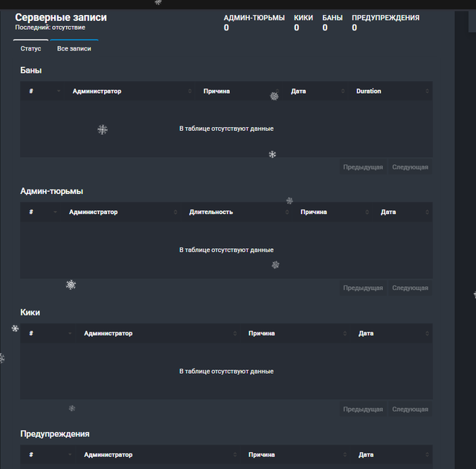
Task: Click Следующая under the Кики table
Action: [410, 410]
